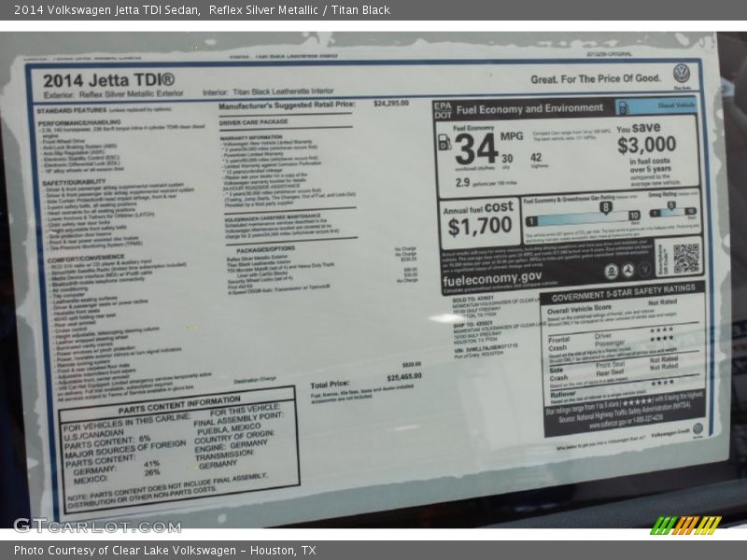This screenshot has height=560, width=747.
Task: Click 'Destination Charge' line
Action: [255, 380]
